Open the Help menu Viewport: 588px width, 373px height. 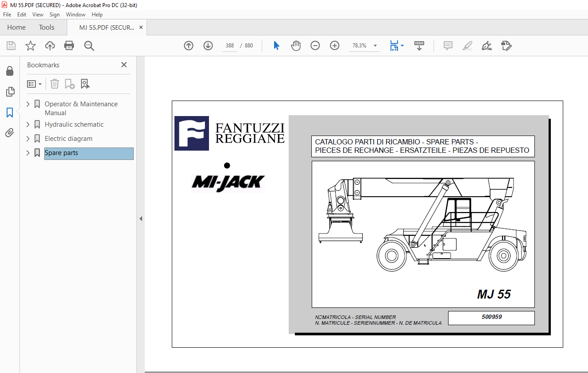click(97, 15)
